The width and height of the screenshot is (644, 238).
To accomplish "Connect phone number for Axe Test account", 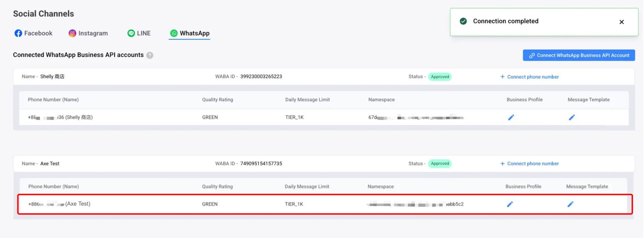I will click(x=529, y=164).
